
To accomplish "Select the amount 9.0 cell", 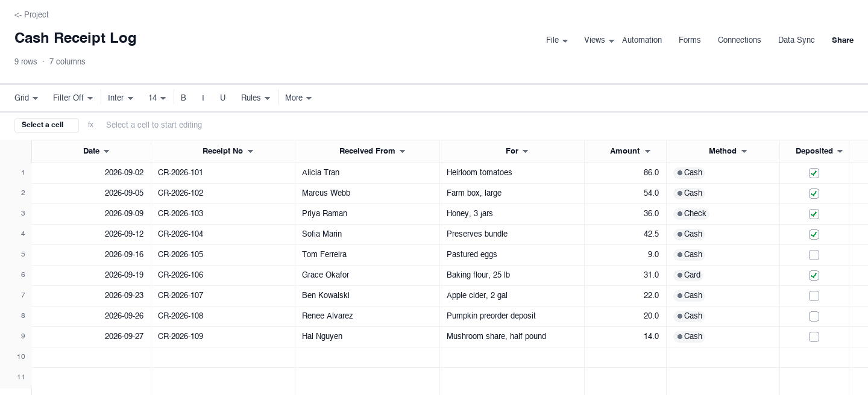I will (626, 255).
